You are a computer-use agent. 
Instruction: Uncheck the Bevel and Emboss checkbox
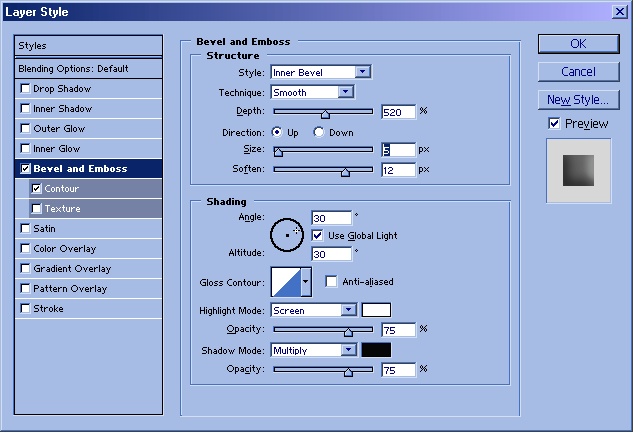(25, 168)
